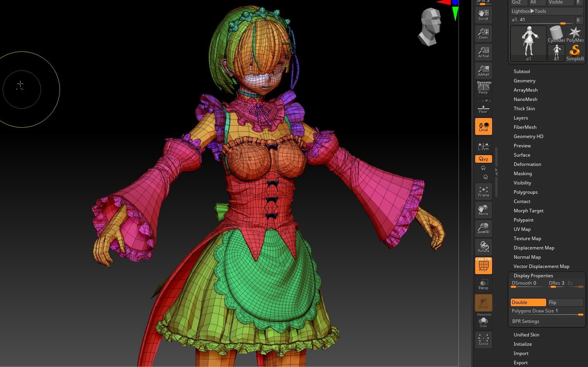588x367 pixels.
Task: Click the Zoom document icon
Action: (483, 34)
